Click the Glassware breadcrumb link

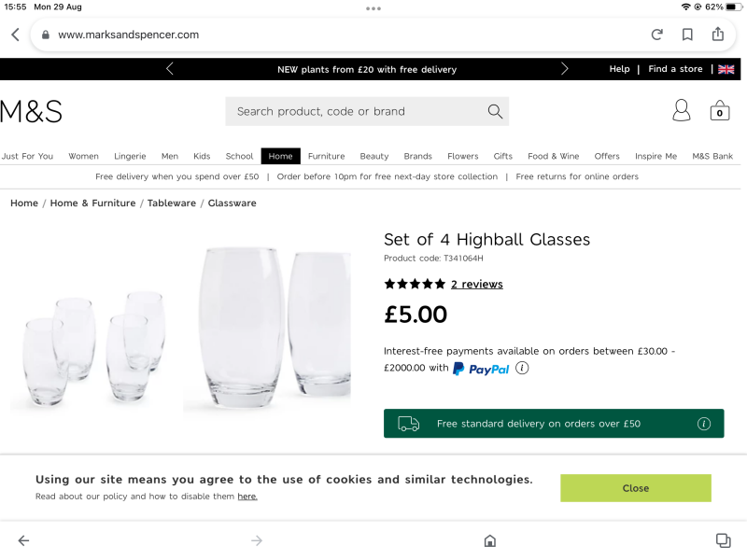[x=232, y=203]
